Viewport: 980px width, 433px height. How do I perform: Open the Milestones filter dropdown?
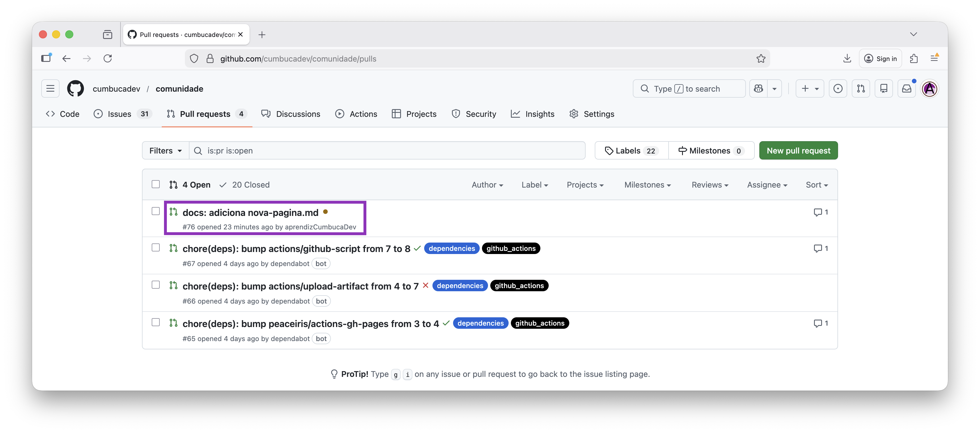647,185
